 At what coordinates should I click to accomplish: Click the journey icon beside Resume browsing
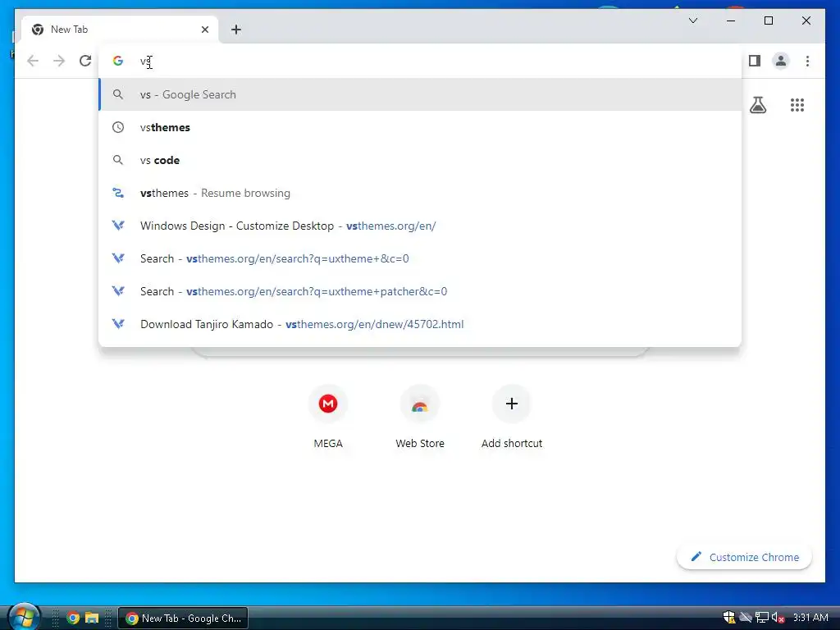click(x=118, y=193)
